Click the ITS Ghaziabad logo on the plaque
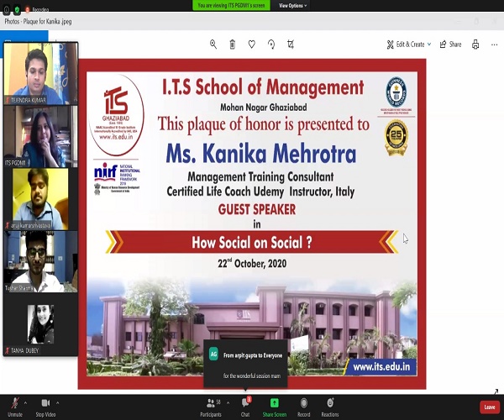 (116, 115)
